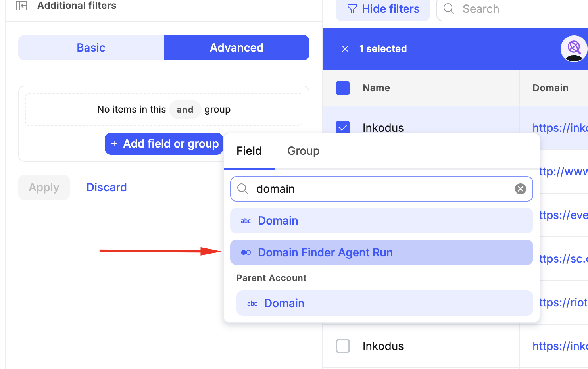The height and width of the screenshot is (369, 588).
Task: Switch to the Group tab
Action: coord(303,151)
